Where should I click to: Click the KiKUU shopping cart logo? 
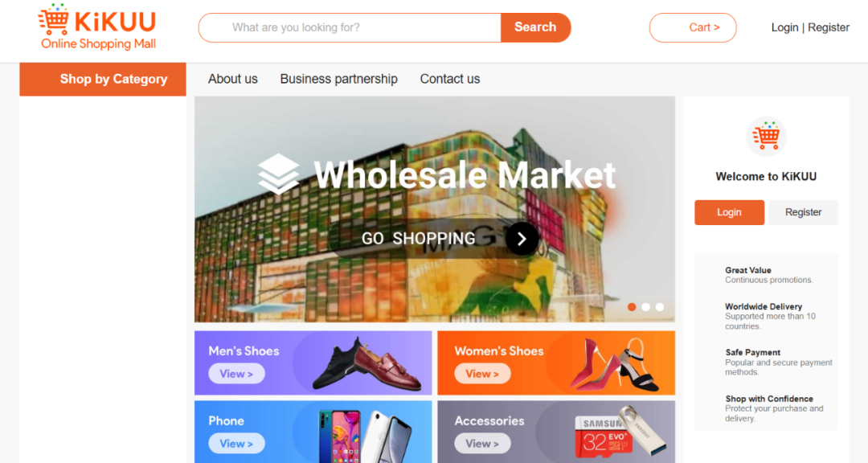point(97,27)
